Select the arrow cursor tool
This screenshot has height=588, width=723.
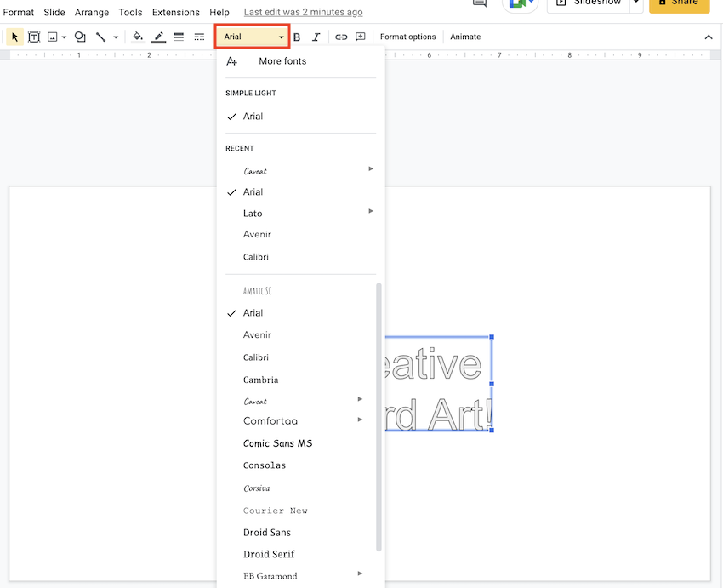[x=15, y=37]
